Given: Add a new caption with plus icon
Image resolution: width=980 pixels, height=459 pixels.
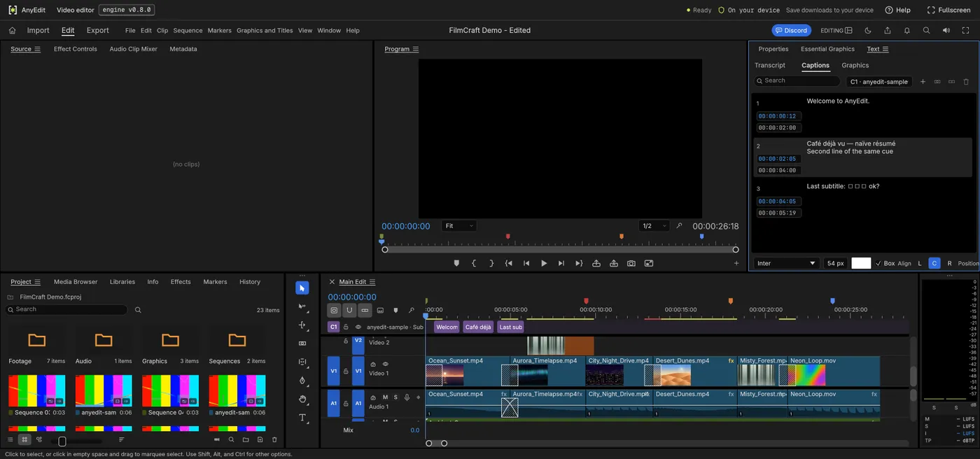Looking at the screenshot, I should [923, 82].
